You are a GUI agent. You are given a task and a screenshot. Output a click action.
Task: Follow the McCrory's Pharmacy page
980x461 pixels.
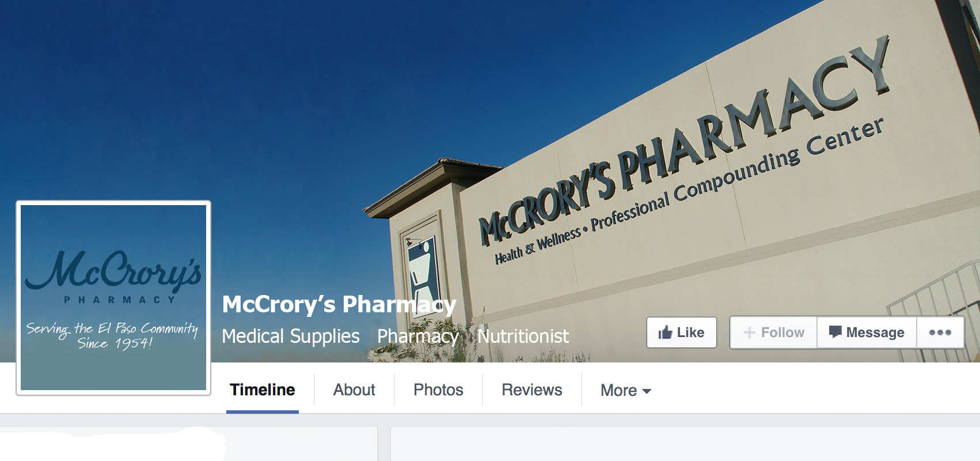[774, 332]
